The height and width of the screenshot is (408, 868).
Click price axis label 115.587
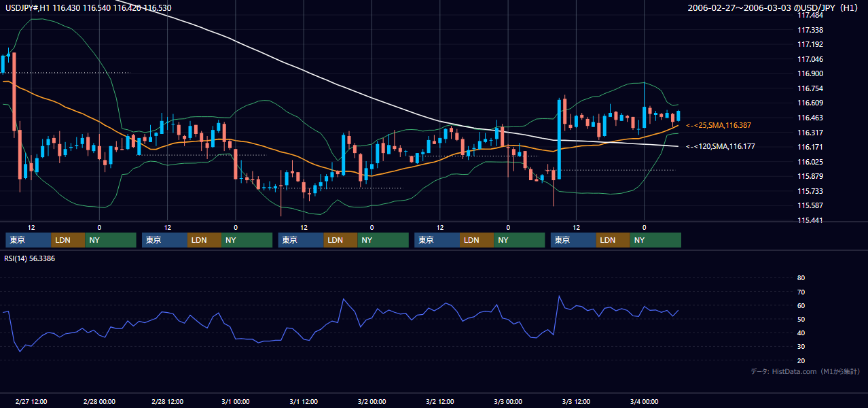click(x=810, y=205)
